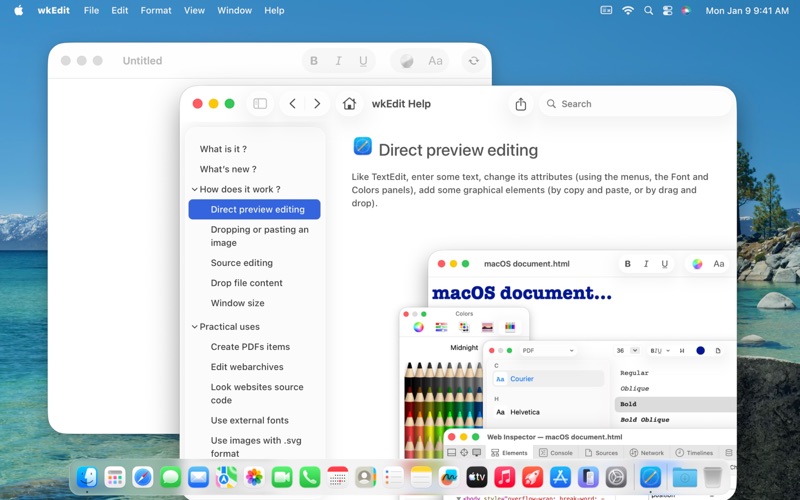This screenshot has width=800, height=500.
Task: Click the wkEdit icon in the Dock
Action: [651, 478]
